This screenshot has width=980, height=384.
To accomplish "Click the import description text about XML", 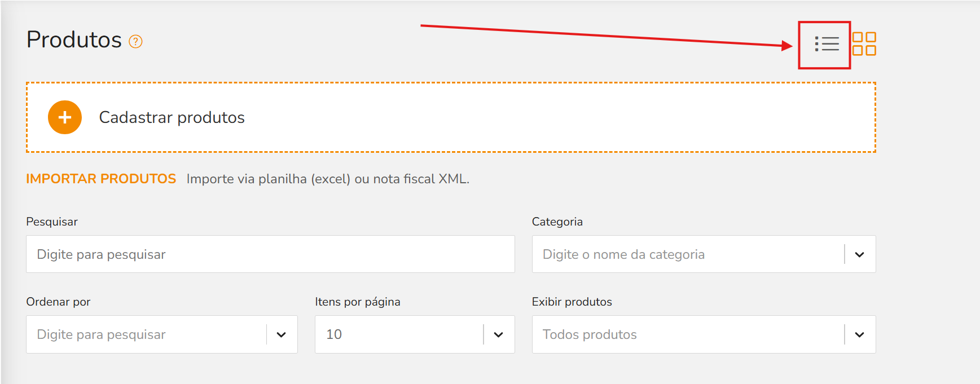I will 328,179.
